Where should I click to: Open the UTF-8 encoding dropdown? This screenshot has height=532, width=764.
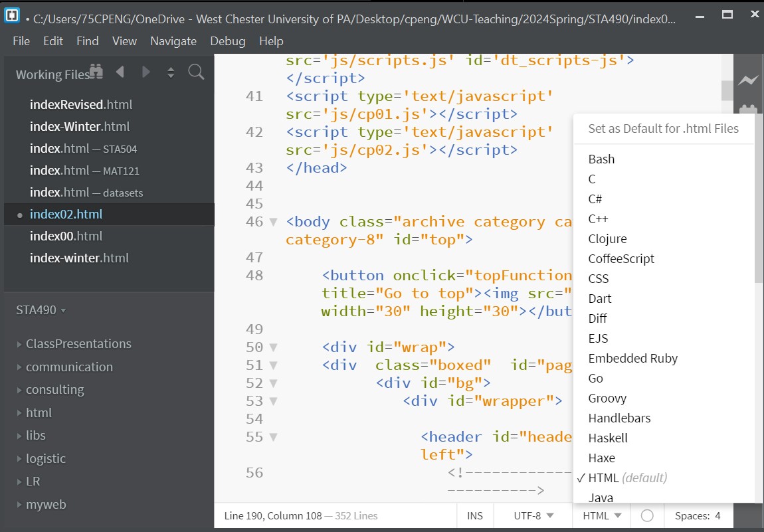click(533, 515)
